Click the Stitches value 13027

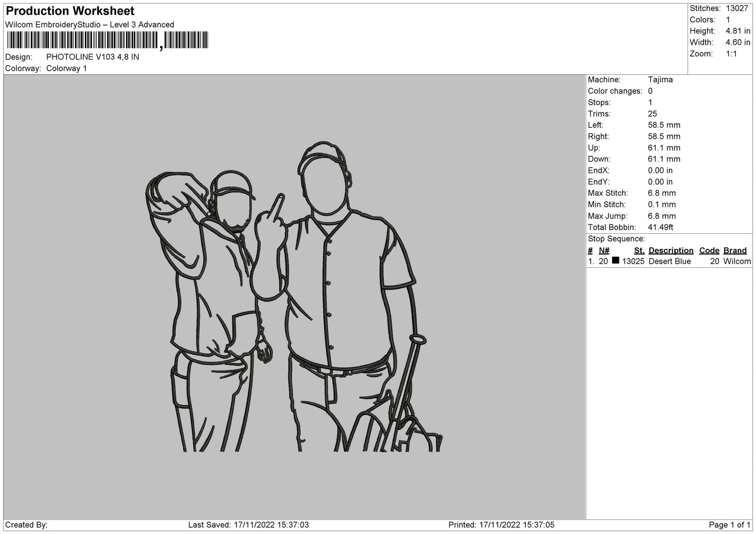(737, 8)
